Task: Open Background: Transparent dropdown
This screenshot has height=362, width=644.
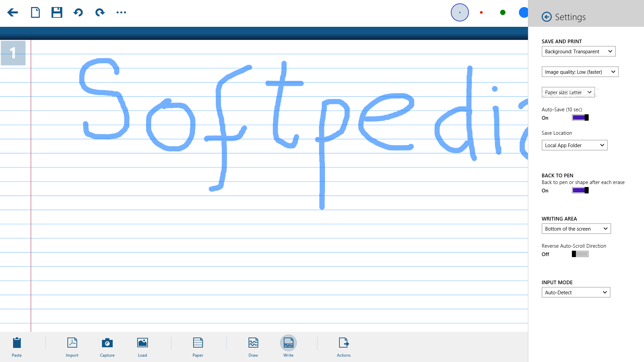Action: click(x=579, y=51)
